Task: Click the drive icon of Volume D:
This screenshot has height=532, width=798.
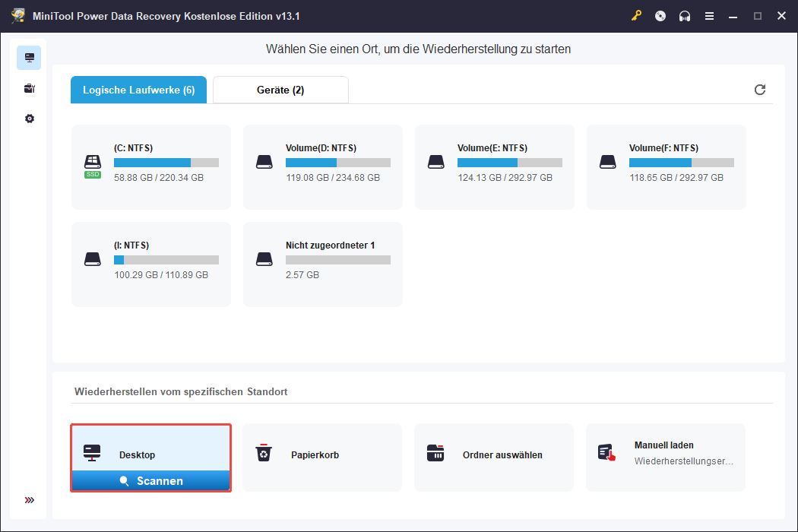Action: (x=264, y=163)
